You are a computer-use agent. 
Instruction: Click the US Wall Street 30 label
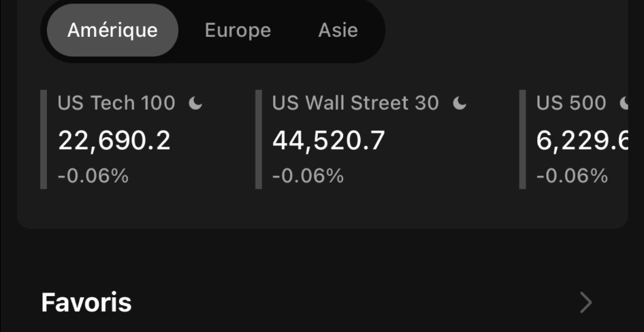355,104
